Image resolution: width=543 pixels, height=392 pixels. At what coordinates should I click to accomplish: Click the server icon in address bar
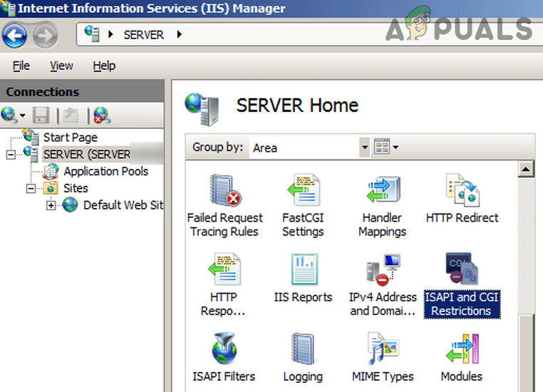(92, 34)
